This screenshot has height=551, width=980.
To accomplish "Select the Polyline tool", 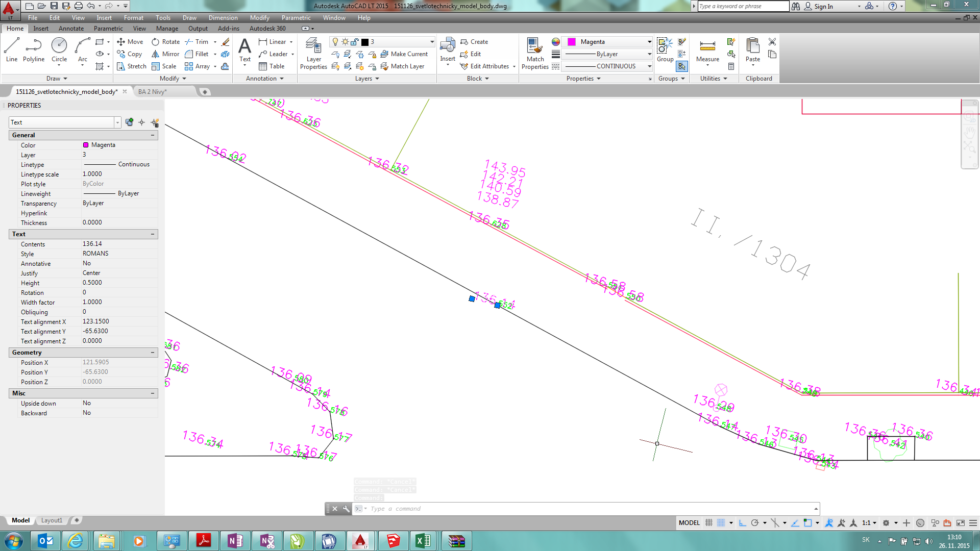I will coord(34,50).
